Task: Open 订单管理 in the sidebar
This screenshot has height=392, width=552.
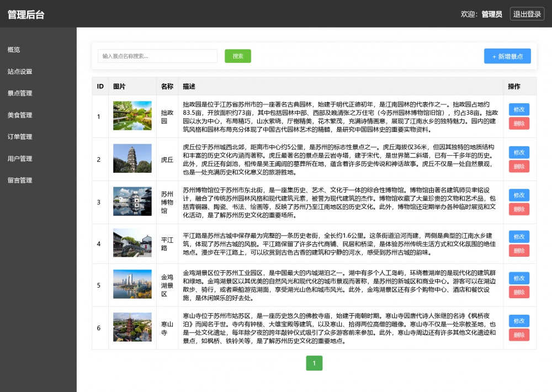Action: tap(20, 137)
